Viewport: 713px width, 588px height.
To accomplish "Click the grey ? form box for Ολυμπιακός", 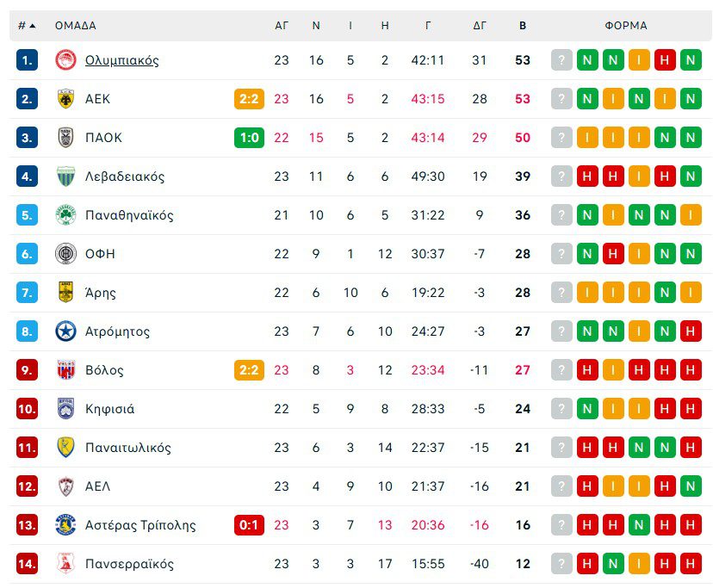I will 561,60.
